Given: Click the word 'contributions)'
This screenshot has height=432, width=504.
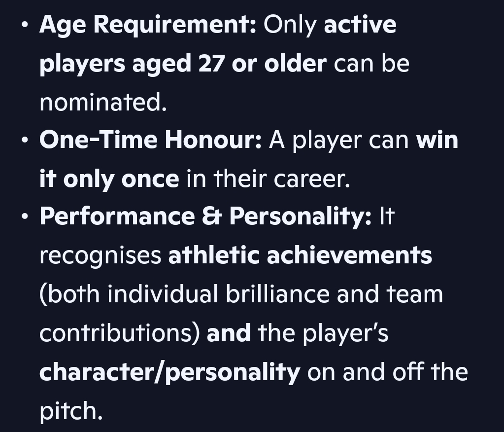Looking at the screenshot, I should tap(120, 333).
